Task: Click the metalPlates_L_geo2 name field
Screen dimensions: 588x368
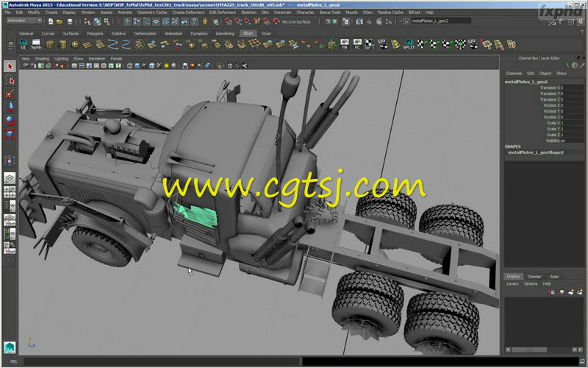Action: 441,21
